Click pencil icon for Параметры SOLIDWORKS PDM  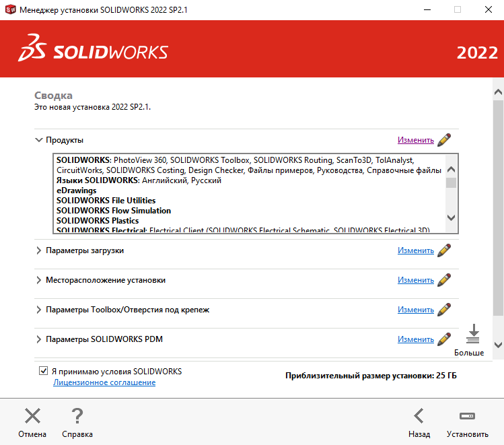click(444, 339)
